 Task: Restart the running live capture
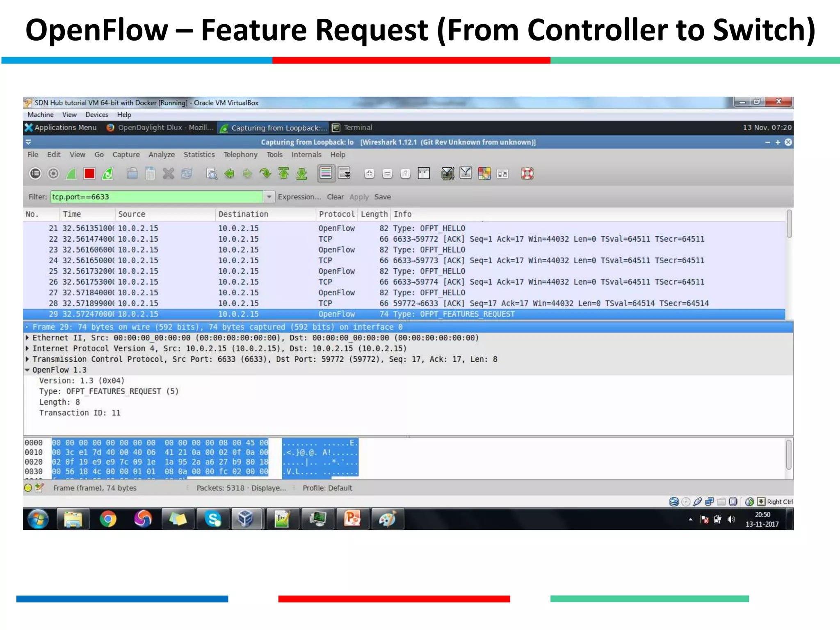click(x=107, y=173)
